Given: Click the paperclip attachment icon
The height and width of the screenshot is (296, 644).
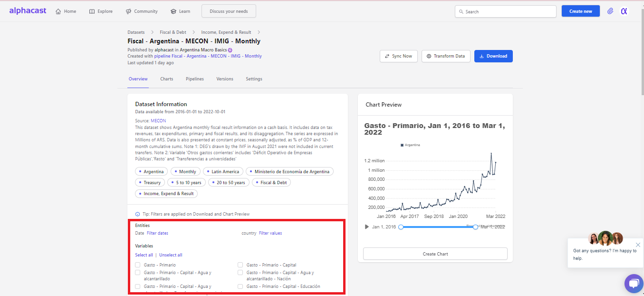Looking at the screenshot, I should tap(610, 11).
